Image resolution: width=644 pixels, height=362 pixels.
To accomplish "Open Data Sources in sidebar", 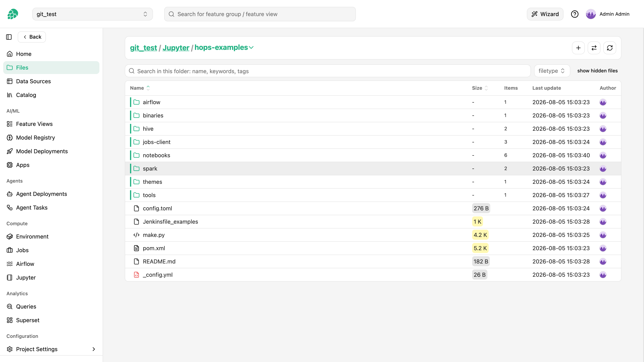I will pyautogui.click(x=51, y=81).
